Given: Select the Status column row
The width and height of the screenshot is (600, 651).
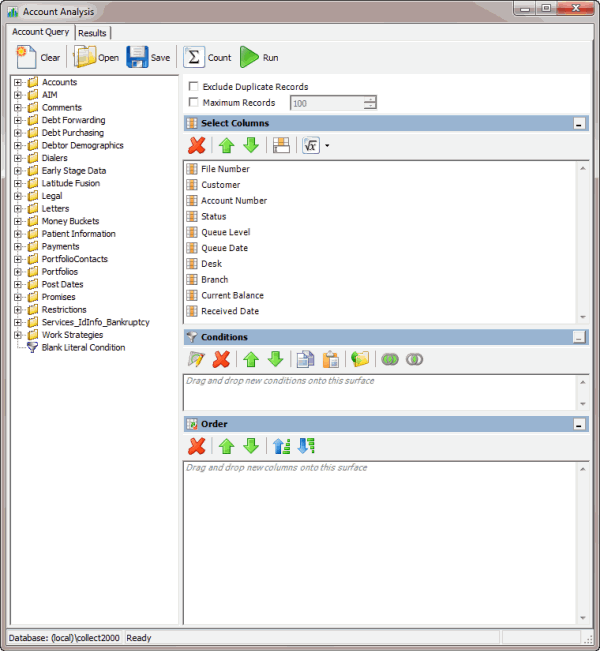Looking at the screenshot, I should (x=213, y=216).
